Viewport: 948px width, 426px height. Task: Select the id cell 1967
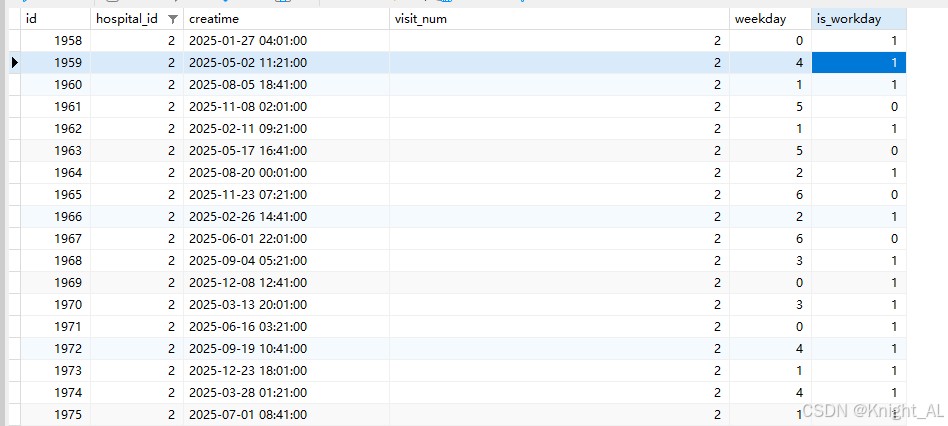click(56, 239)
